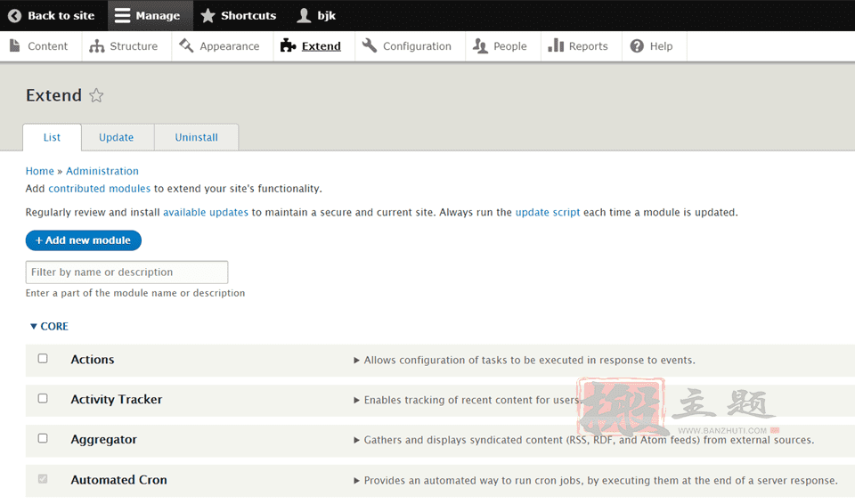Viewport: 855px width, 504px height.
Task: Open the update script link
Action: 548,212
